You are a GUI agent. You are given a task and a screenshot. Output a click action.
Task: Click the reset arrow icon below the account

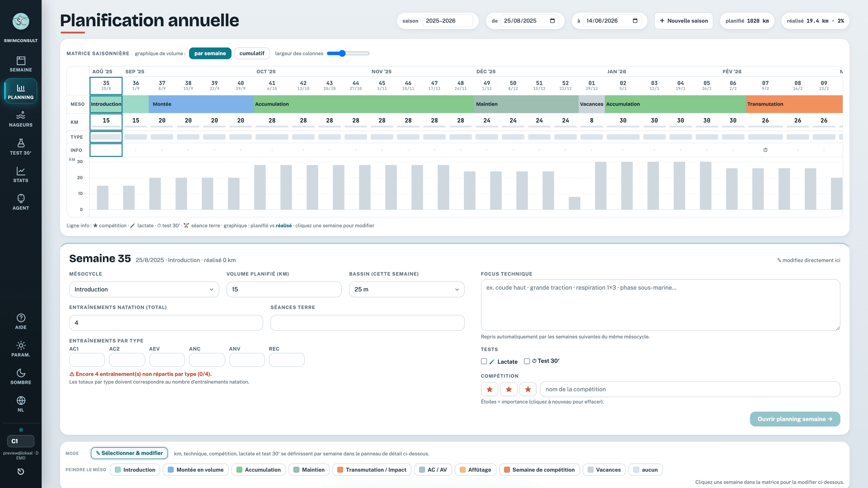click(21, 471)
